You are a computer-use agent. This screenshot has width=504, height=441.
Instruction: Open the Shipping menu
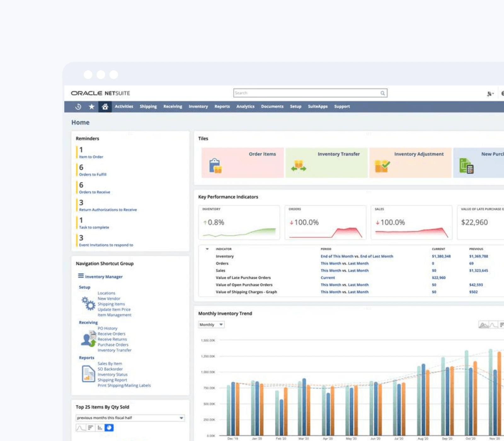(148, 107)
